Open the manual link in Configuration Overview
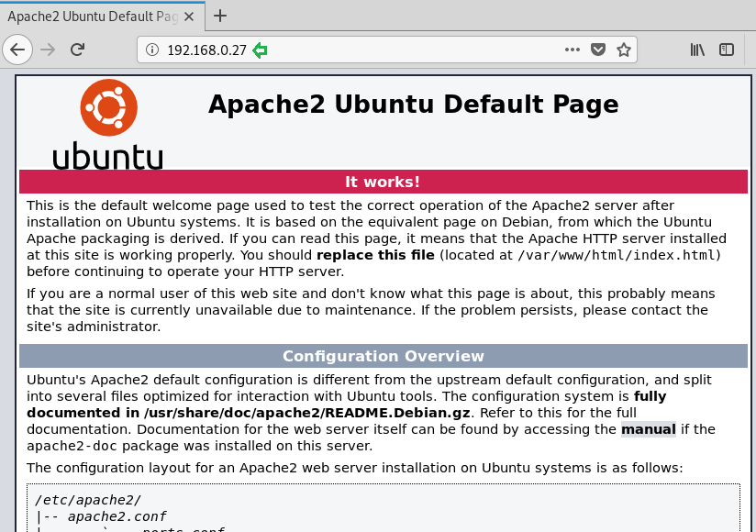This screenshot has width=756, height=532. click(649, 429)
